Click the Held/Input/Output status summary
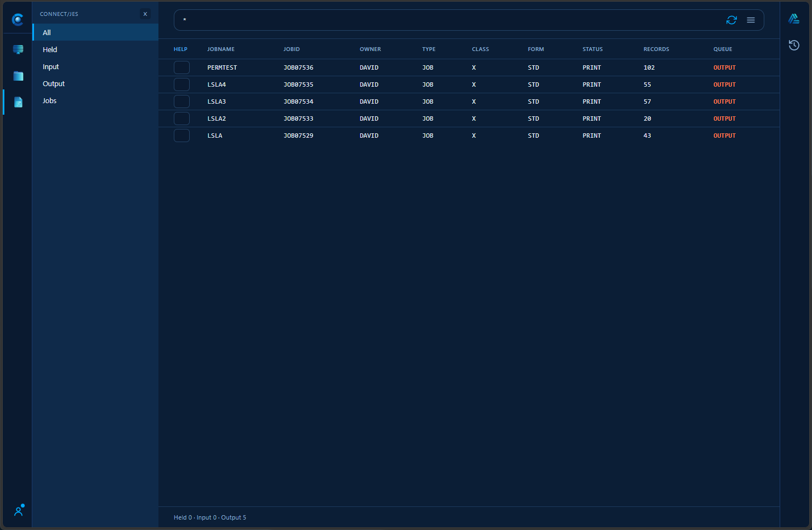Image resolution: width=812 pixels, height=530 pixels. tap(210, 517)
